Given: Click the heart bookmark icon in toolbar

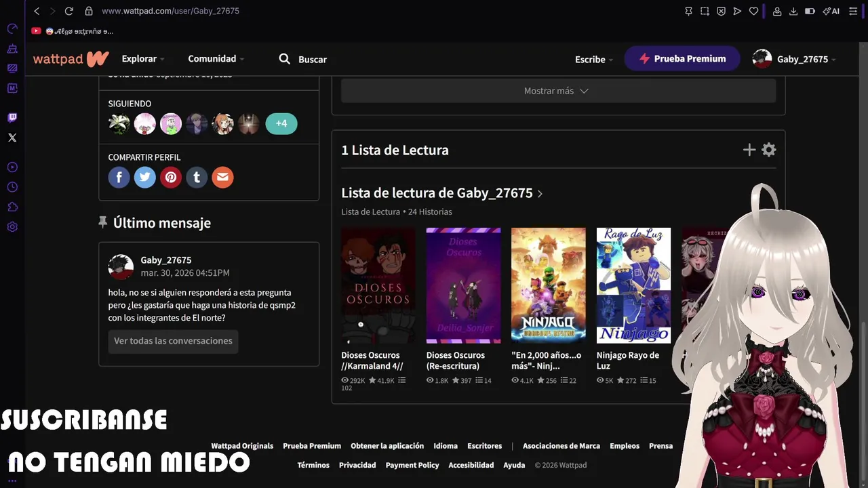Looking at the screenshot, I should [753, 11].
